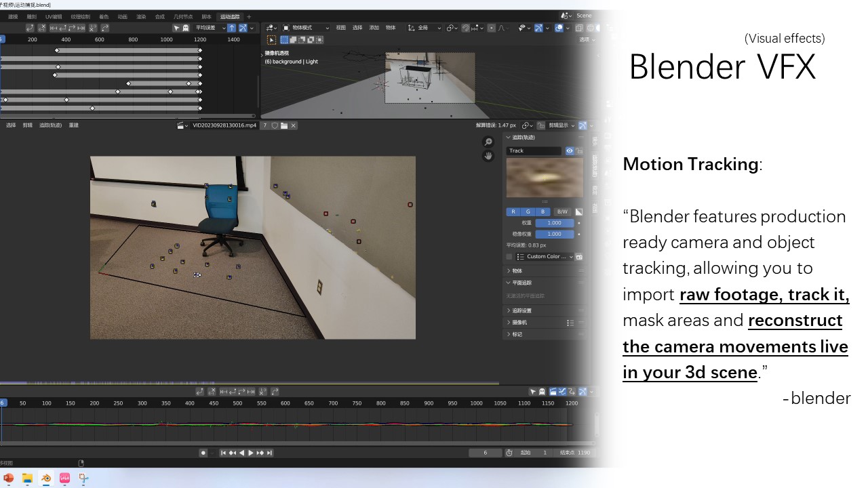Play the animation in reverse
Image resolution: width=868 pixels, height=488 pixels.
pyautogui.click(x=241, y=453)
